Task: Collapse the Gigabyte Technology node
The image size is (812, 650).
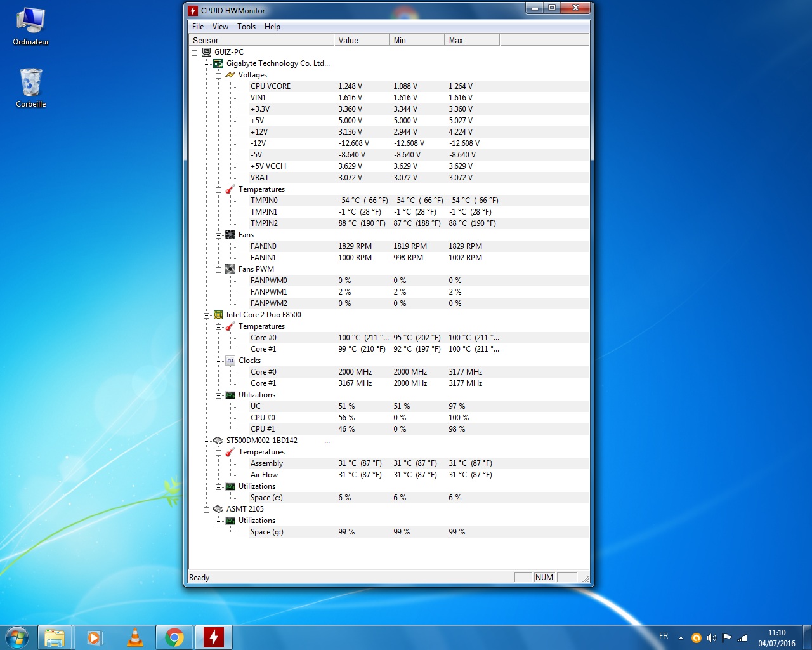Action: [x=206, y=64]
